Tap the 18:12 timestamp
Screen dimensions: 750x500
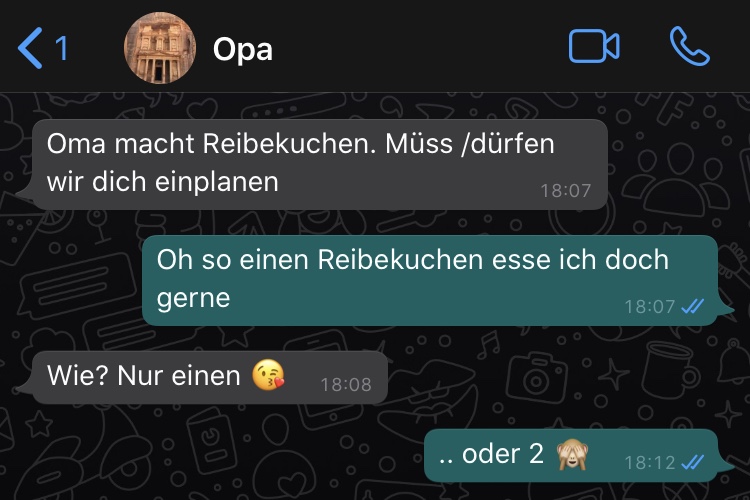coord(650,462)
